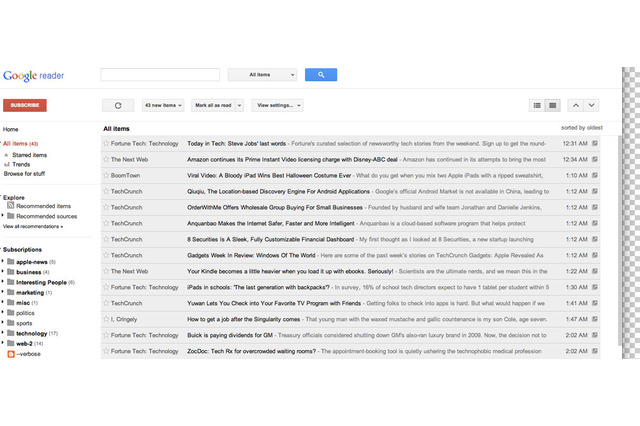Click the vertical scrollbar of the item list

[x=620, y=241]
